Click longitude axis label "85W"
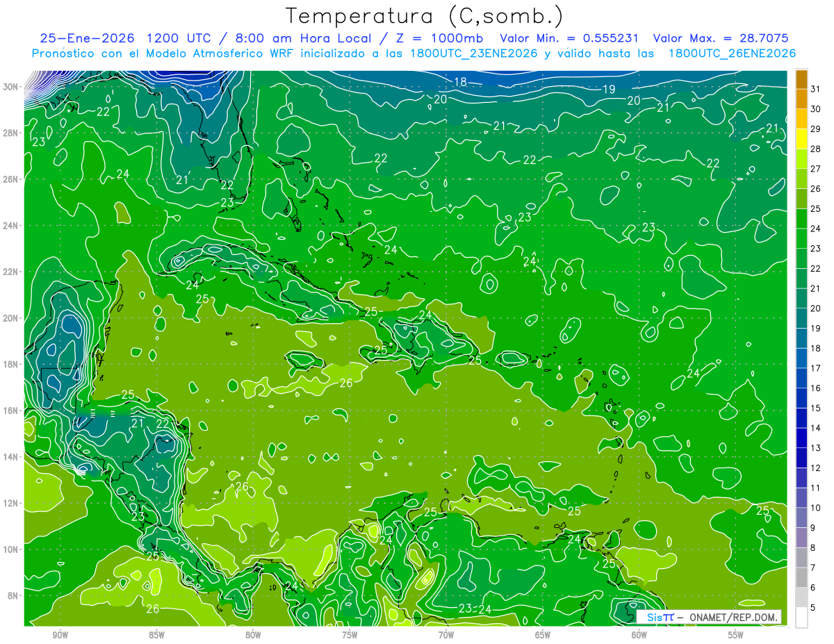Viewport: 834px width, 644px height. click(x=156, y=635)
